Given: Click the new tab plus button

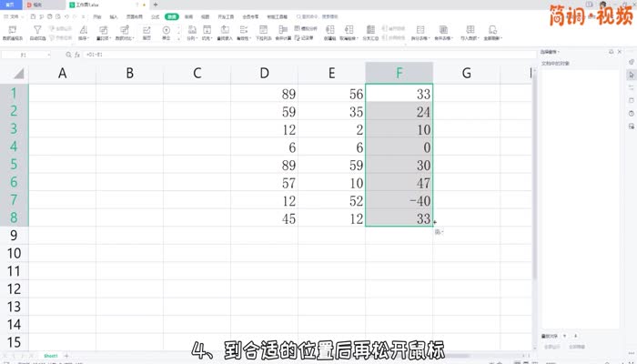Looking at the screenshot, I should [155, 5].
